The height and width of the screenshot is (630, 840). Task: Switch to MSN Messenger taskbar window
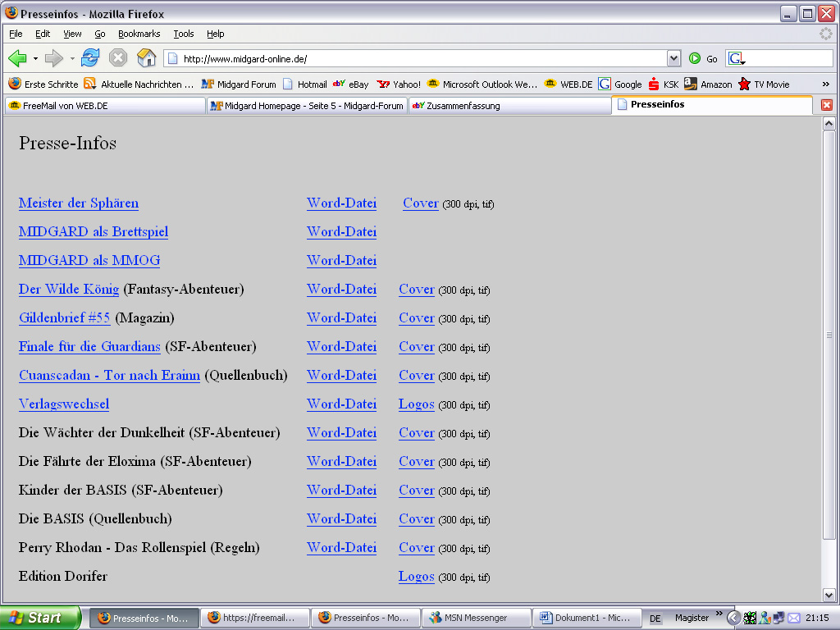(x=477, y=618)
